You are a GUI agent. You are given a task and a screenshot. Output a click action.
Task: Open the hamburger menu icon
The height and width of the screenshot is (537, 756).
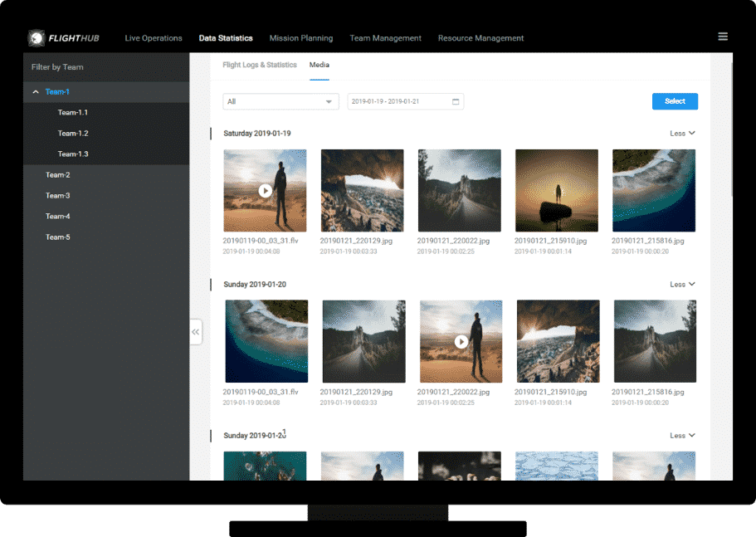(x=723, y=37)
